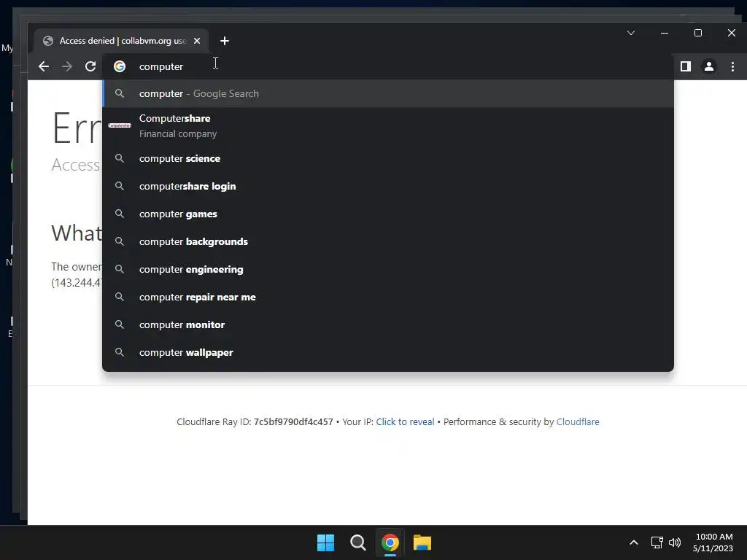The height and width of the screenshot is (560, 747).
Task: Click the Chrome taskbar icon
Action: coord(390,542)
